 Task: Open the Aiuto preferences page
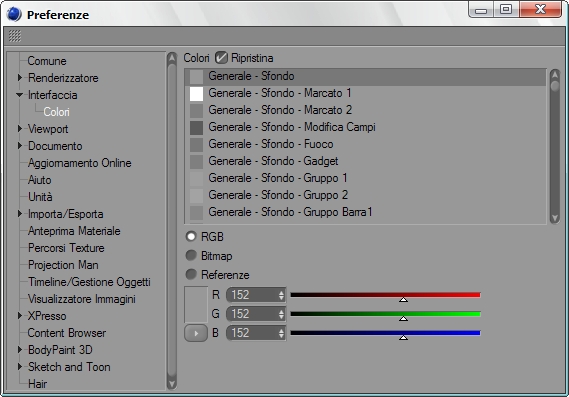40,180
